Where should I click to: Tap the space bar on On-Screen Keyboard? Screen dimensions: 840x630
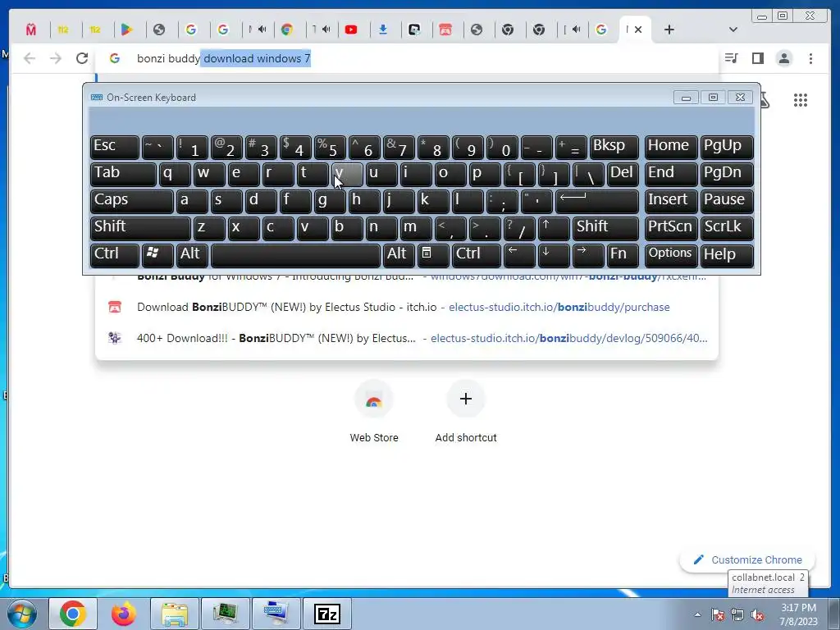[295, 255]
